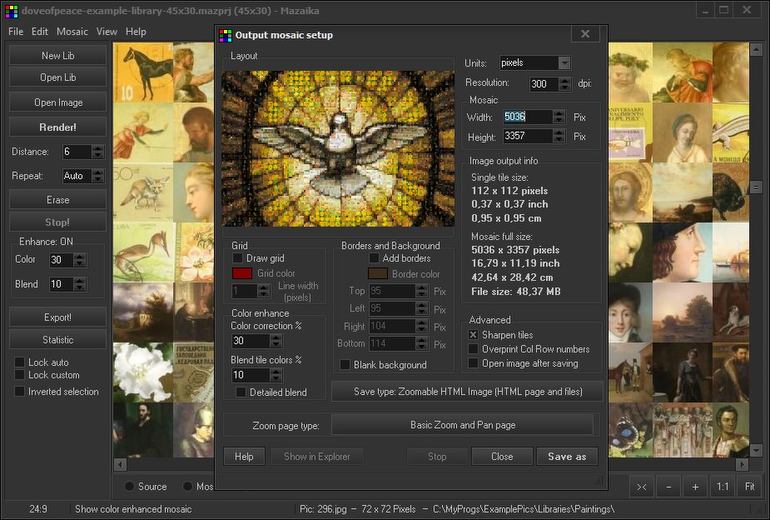Open the Mosaic menu
Viewport: 770px width, 520px height.
point(72,31)
